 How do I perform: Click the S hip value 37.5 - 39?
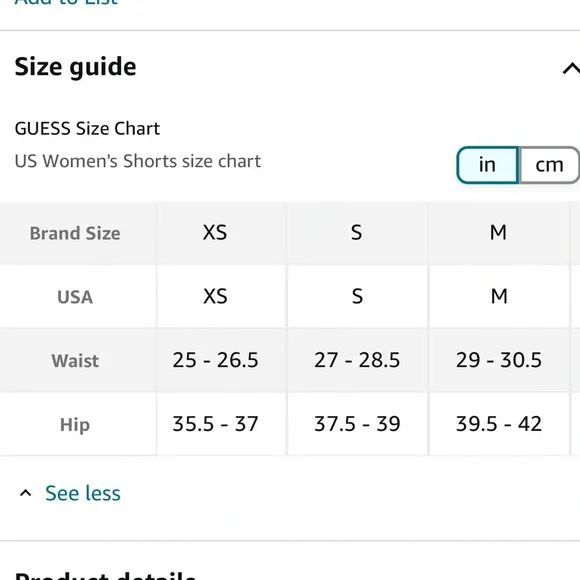pos(357,424)
